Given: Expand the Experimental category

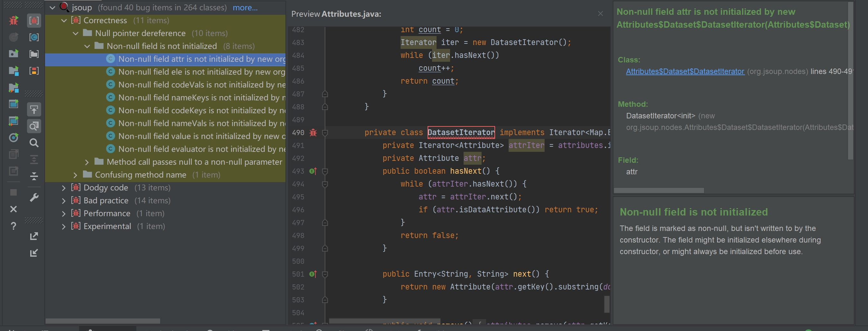Looking at the screenshot, I should [x=64, y=226].
